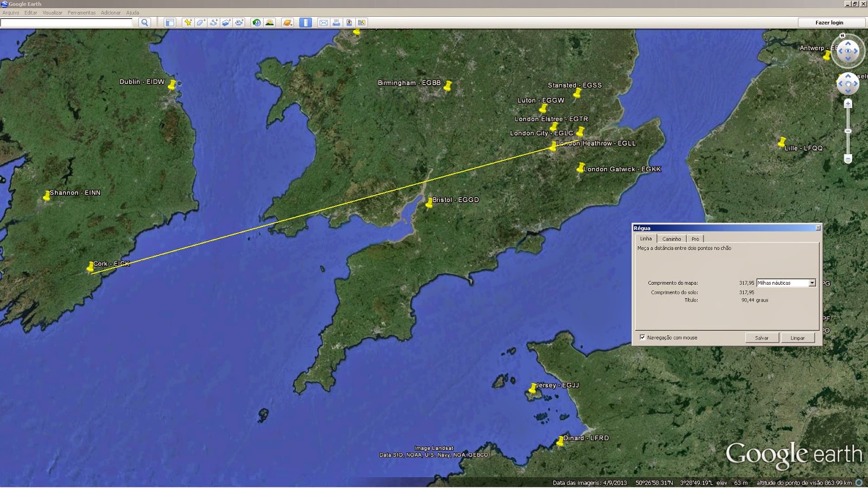Open the Ferramentas menu

81,12
